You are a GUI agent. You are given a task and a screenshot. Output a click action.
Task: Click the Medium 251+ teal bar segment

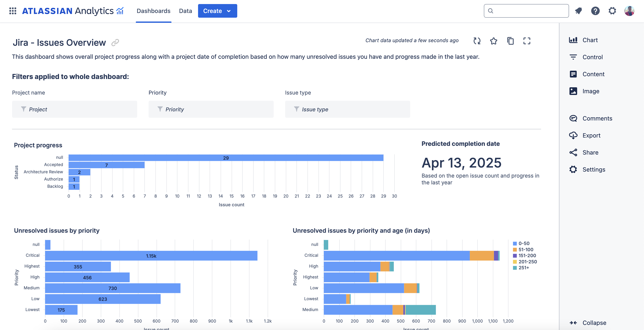pos(421,310)
